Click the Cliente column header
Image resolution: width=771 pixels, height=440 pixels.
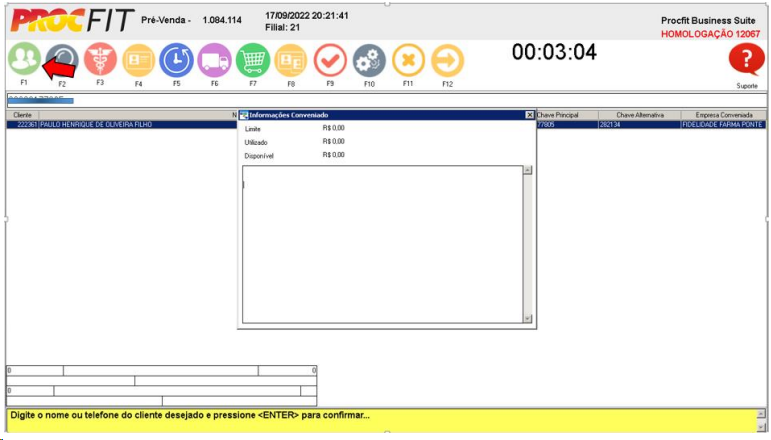click(23, 115)
